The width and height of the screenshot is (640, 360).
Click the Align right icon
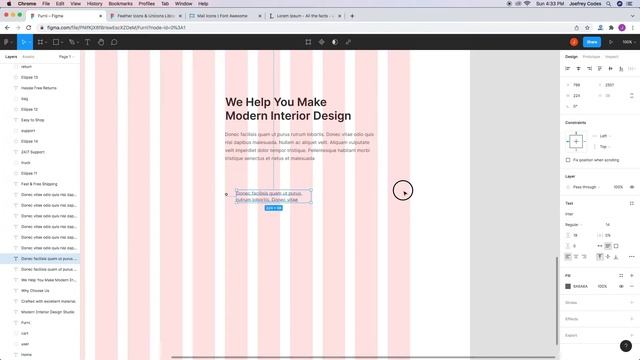click(x=589, y=69)
